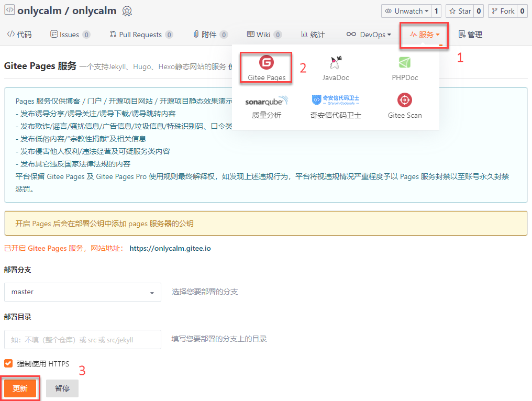Switch to the Issues tab
This screenshot has height=401, width=532.
tap(70, 35)
